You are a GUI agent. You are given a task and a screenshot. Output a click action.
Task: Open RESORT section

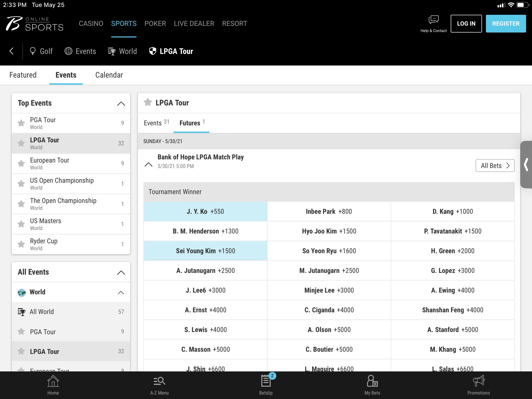coord(234,24)
